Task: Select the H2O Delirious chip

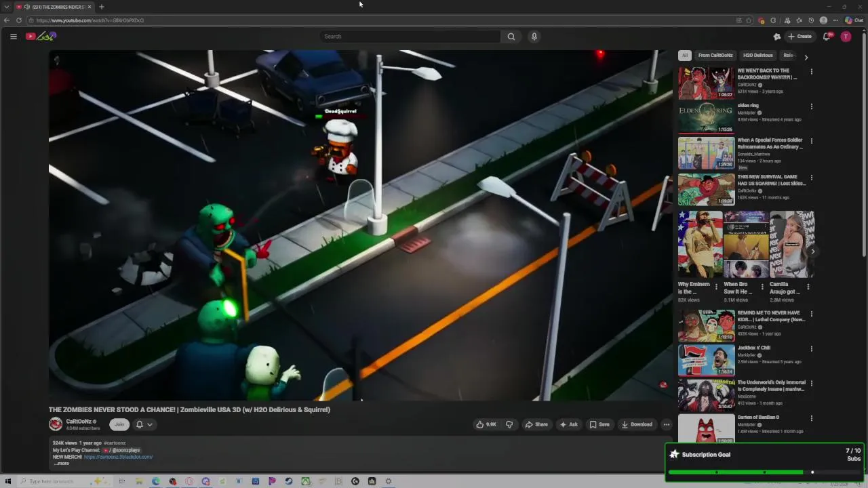Action: pos(757,56)
